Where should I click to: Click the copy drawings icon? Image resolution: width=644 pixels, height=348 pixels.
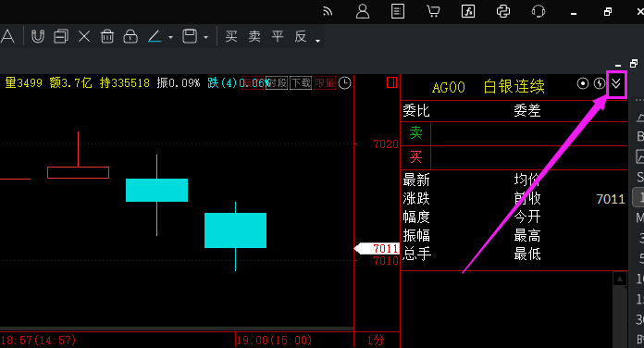[61, 37]
